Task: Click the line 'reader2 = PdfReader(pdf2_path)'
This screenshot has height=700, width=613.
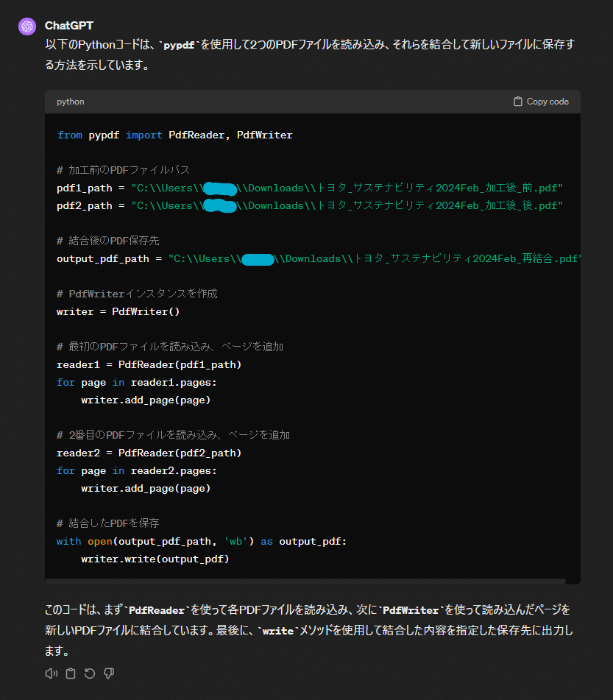Action: coord(149,453)
